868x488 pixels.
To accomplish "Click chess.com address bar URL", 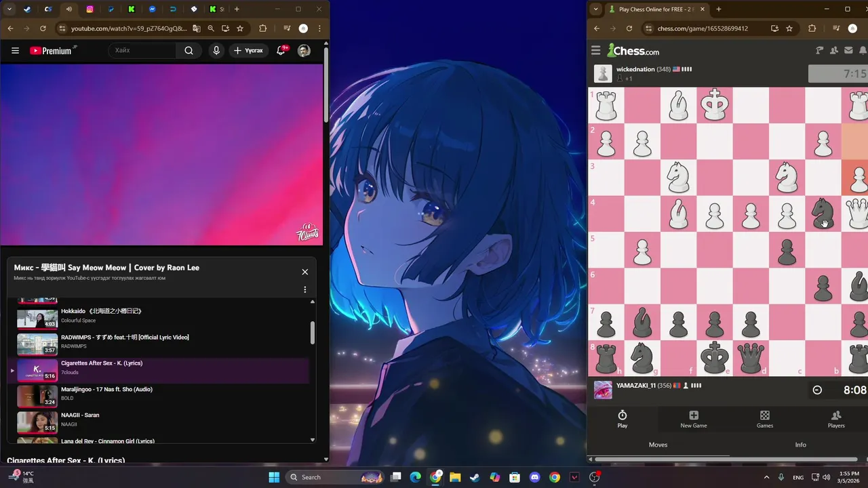I will click(703, 28).
